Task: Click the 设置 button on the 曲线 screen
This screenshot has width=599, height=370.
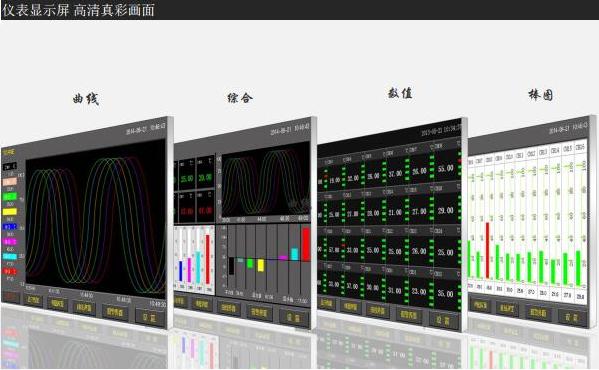Action: pyautogui.click(x=151, y=318)
